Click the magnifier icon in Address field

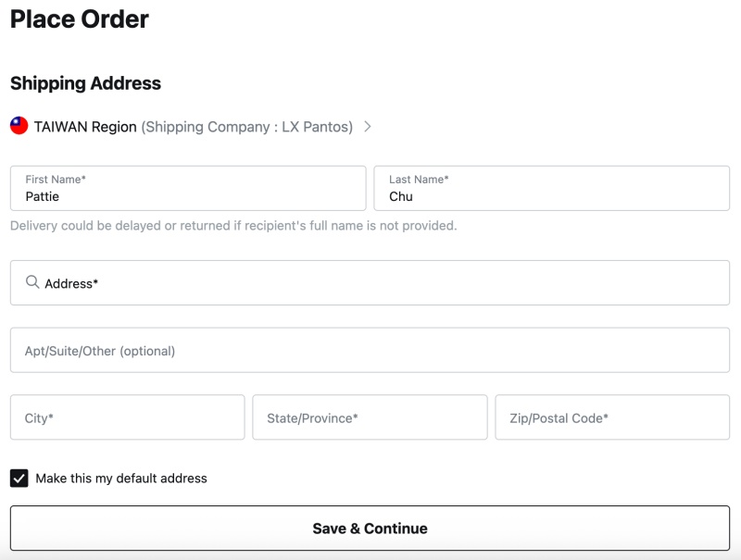(x=32, y=282)
